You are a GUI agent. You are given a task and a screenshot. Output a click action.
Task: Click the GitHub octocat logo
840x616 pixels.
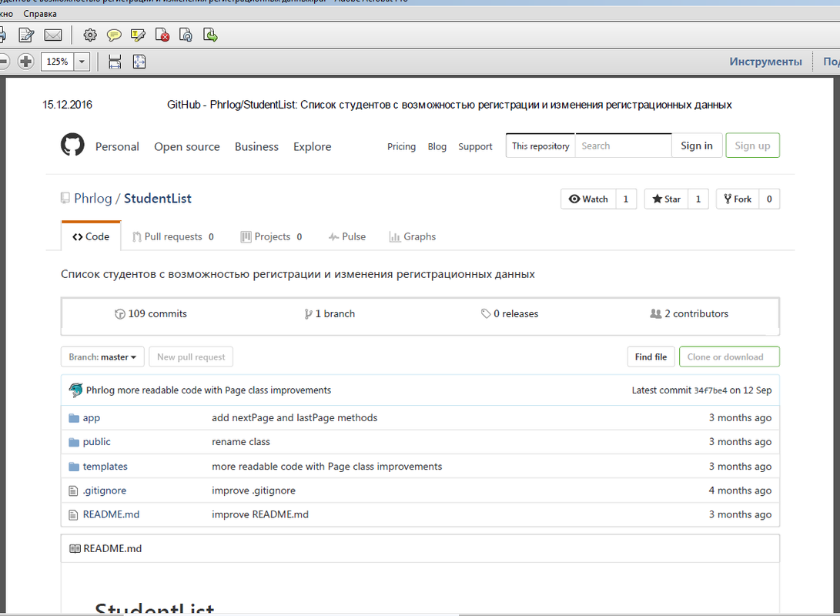coord(72,145)
